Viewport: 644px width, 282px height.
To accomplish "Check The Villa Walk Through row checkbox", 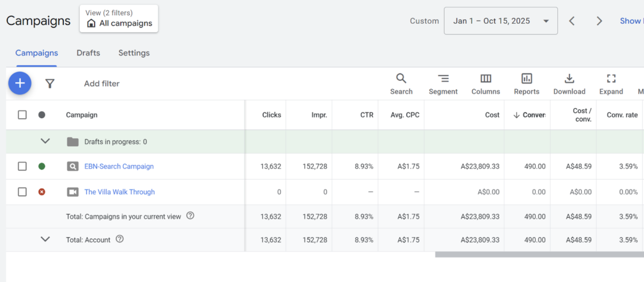I will point(23,192).
